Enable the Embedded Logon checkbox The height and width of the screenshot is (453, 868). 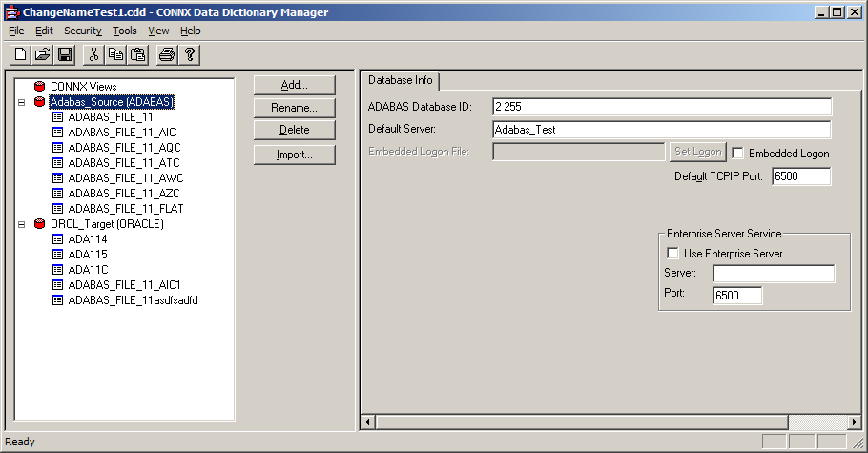(x=737, y=153)
